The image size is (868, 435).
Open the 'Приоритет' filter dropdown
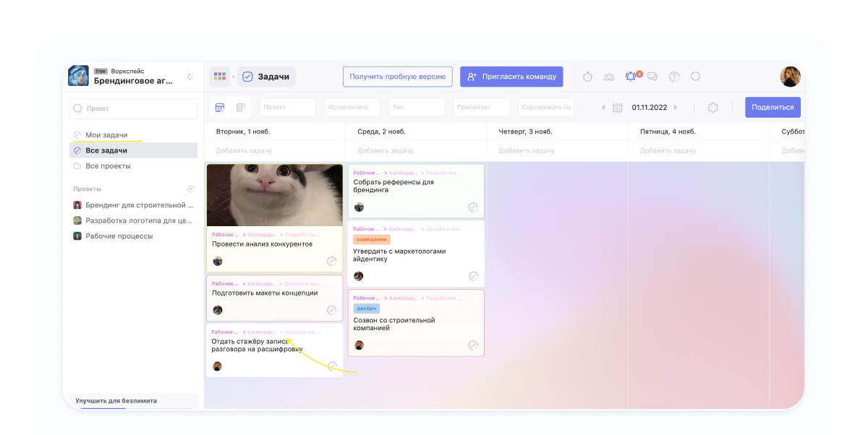(481, 108)
